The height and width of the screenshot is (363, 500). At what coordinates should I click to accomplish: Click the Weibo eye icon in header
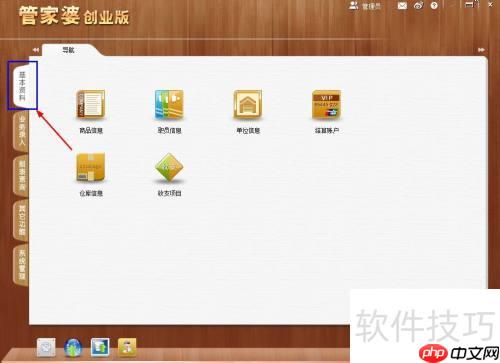click(x=419, y=6)
